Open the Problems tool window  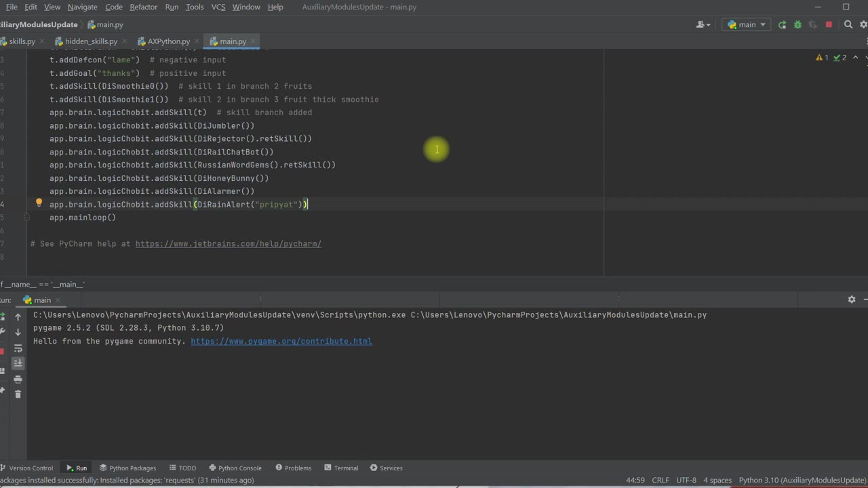pos(293,468)
